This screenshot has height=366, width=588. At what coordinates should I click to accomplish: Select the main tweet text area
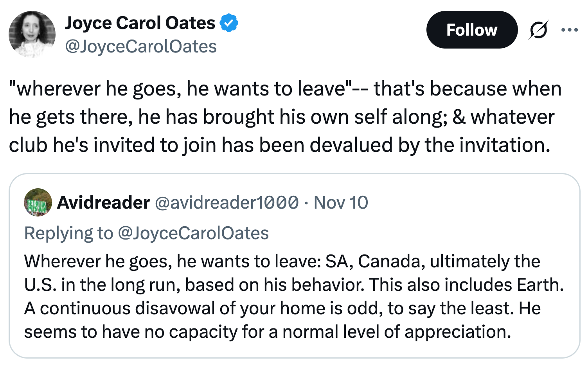pos(284,116)
